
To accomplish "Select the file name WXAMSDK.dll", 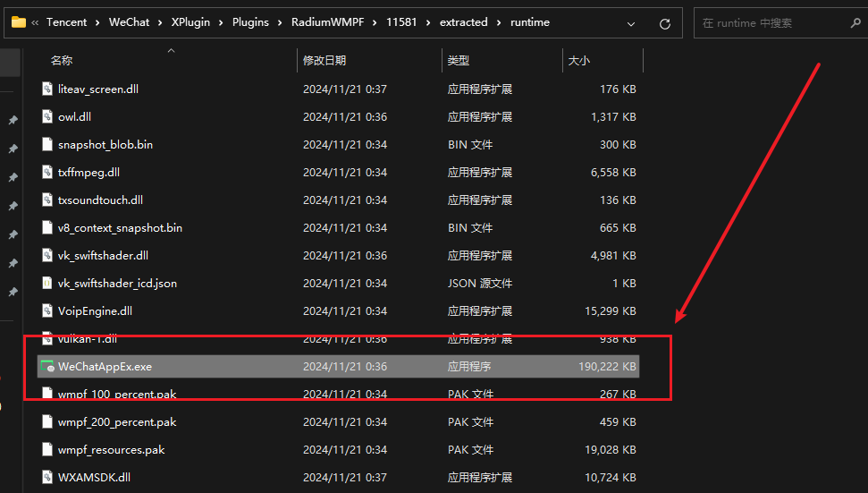I will (94, 477).
